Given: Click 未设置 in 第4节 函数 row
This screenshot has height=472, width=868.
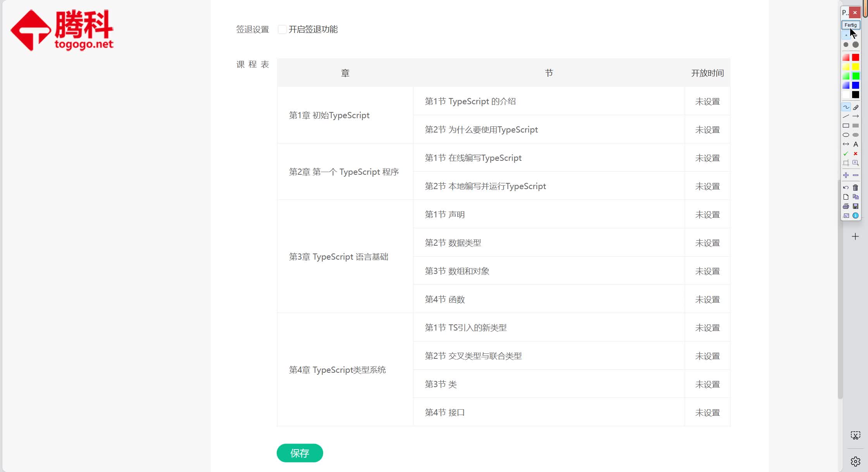Looking at the screenshot, I should (x=707, y=300).
